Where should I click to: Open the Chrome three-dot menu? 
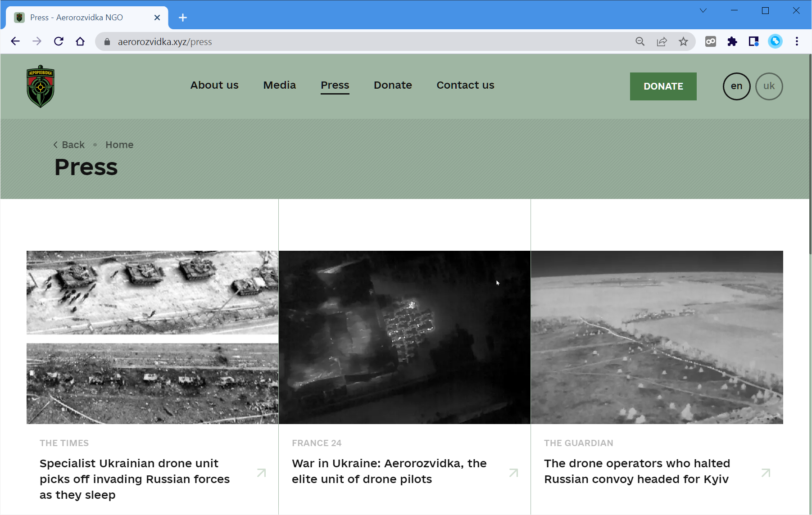pos(797,41)
